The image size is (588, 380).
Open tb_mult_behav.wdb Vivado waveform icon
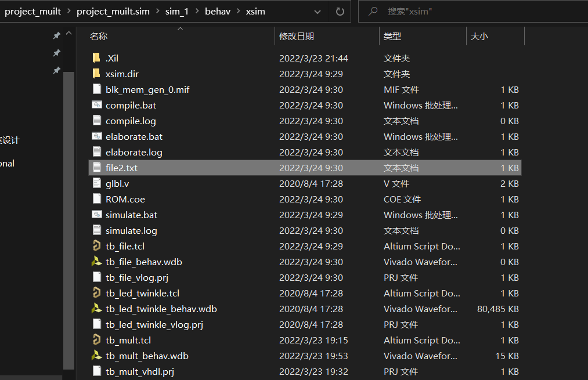click(97, 356)
